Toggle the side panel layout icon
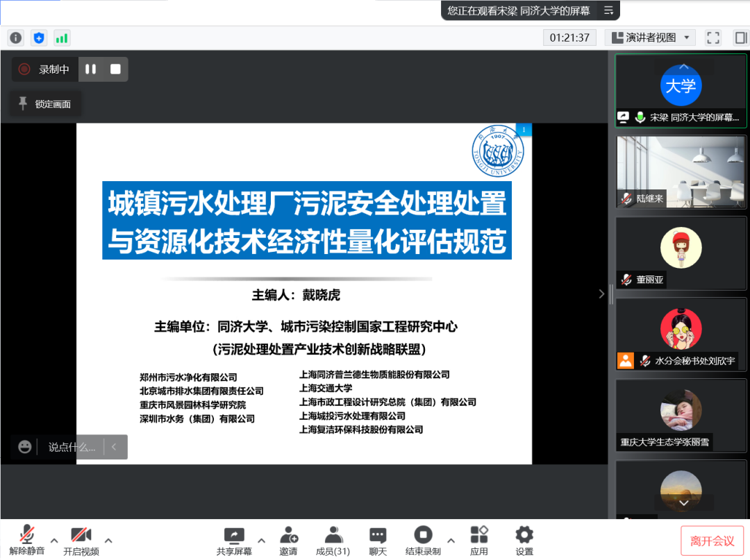 tap(740, 37)
